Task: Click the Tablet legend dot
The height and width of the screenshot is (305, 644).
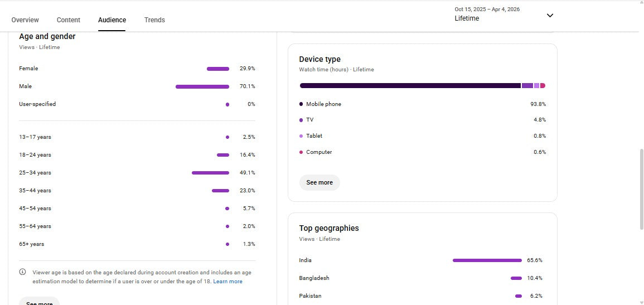Action: point(301,136)
